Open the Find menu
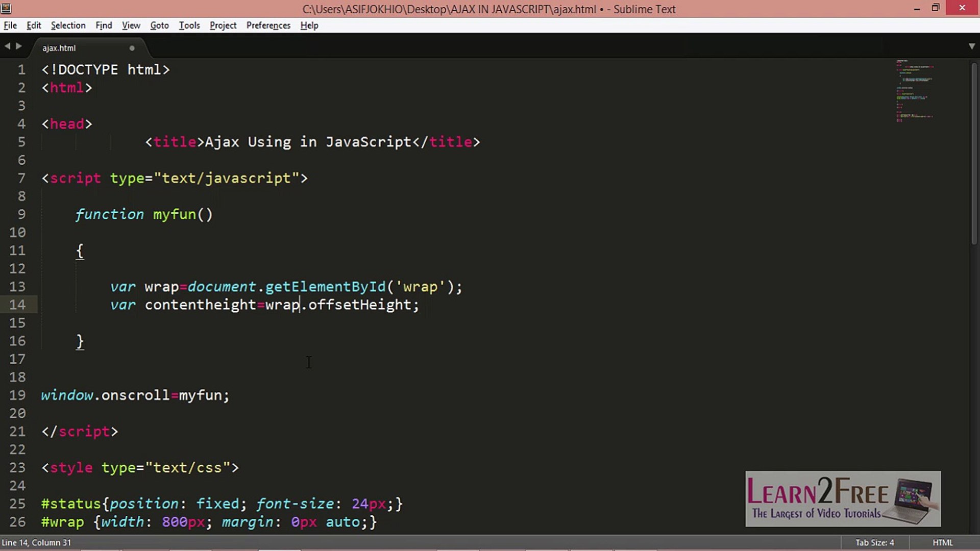Viewport: 980px width, 551px height. click(104, 25)
